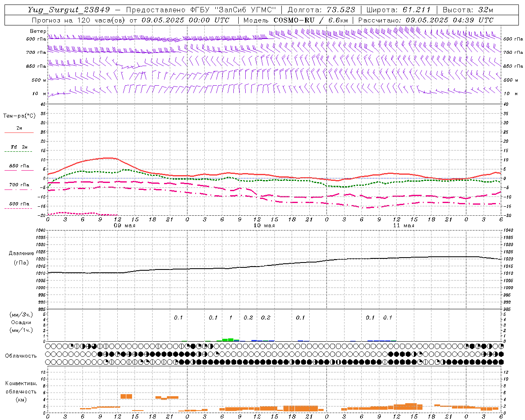The image size is (525, 420).
Task: Click the Широта: 61.211 value
Action: coord(399,10)
